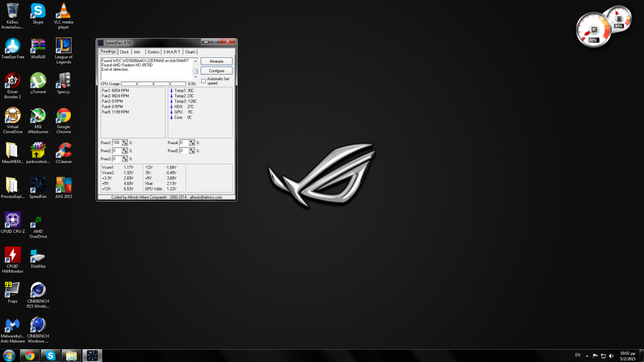This screenshot has height=362, width=644.
Task: Select Virtual CloneDrive desktop icon
Action: coord(13,121)
